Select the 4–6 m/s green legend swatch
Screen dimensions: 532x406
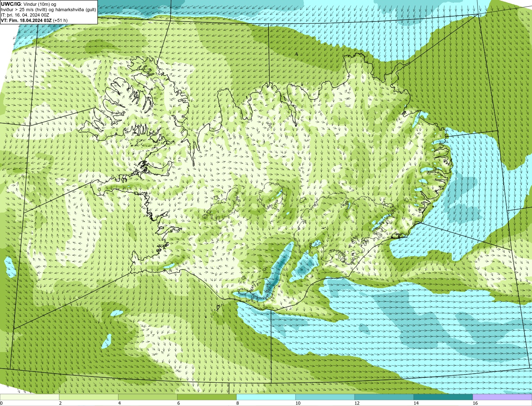pos(148,397)
